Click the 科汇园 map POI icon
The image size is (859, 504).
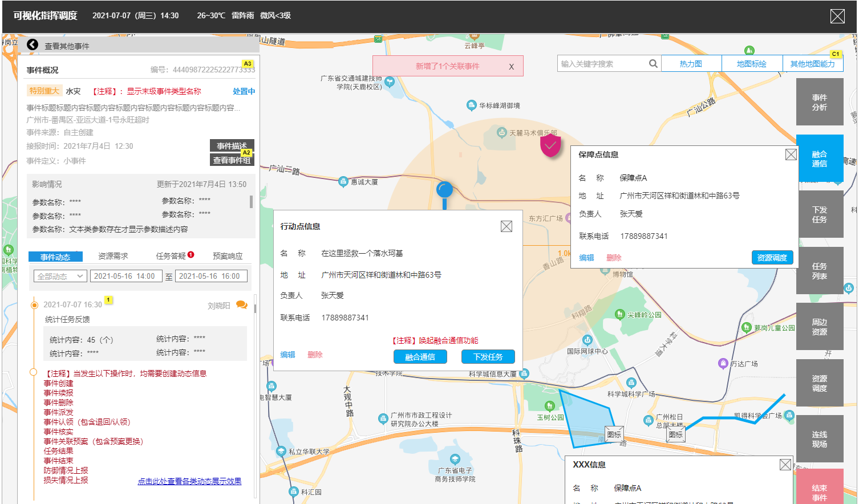[293, 491]
